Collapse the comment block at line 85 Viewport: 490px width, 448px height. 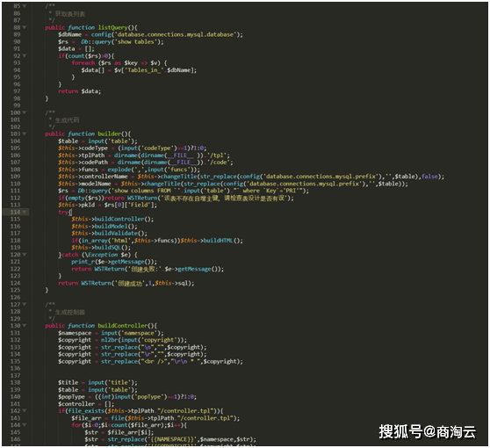pos(25,6)
